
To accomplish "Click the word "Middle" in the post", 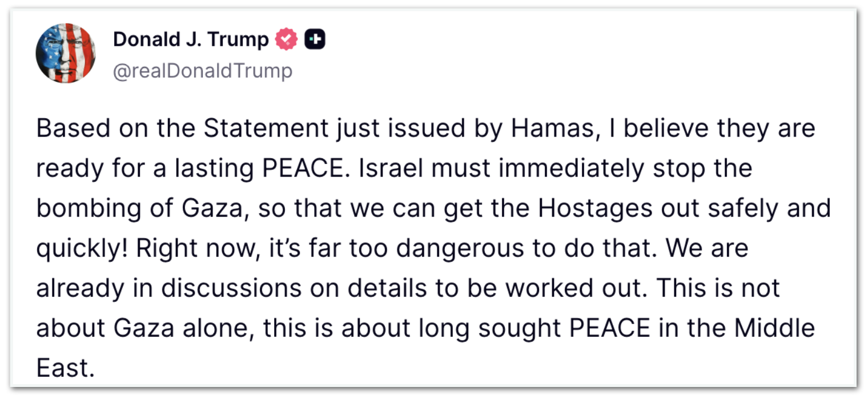I will pos(774,328).
